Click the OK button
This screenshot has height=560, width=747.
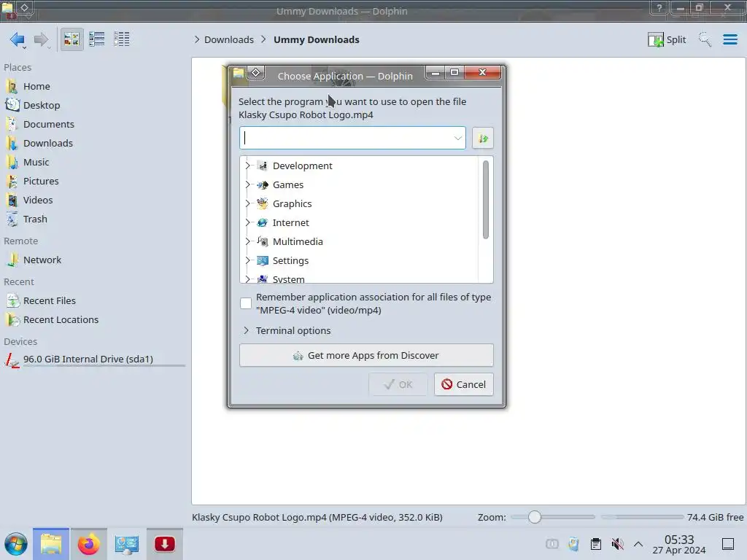tap(398, 384)
